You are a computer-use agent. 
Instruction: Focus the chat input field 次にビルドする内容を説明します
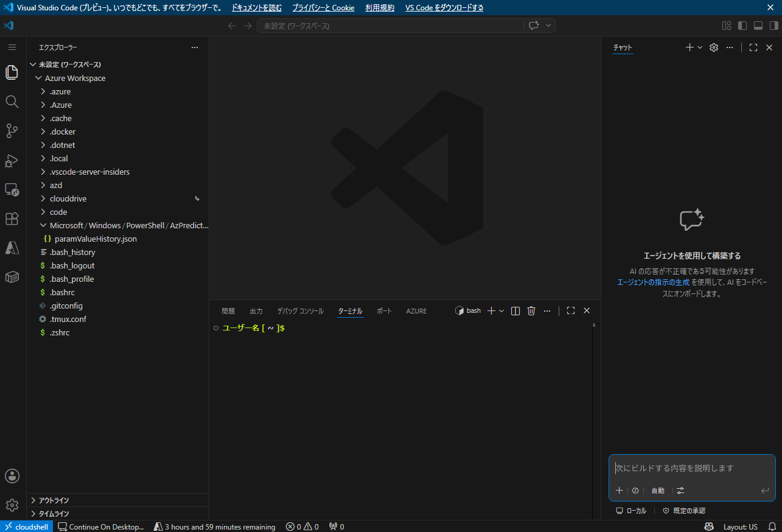tap(692, 468)
